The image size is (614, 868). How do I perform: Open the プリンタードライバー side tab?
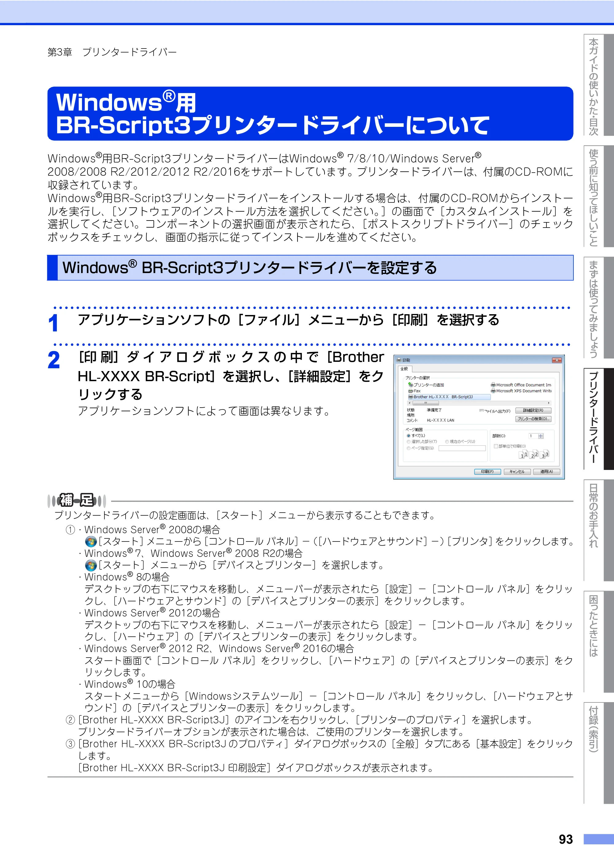tap(599, 419)
